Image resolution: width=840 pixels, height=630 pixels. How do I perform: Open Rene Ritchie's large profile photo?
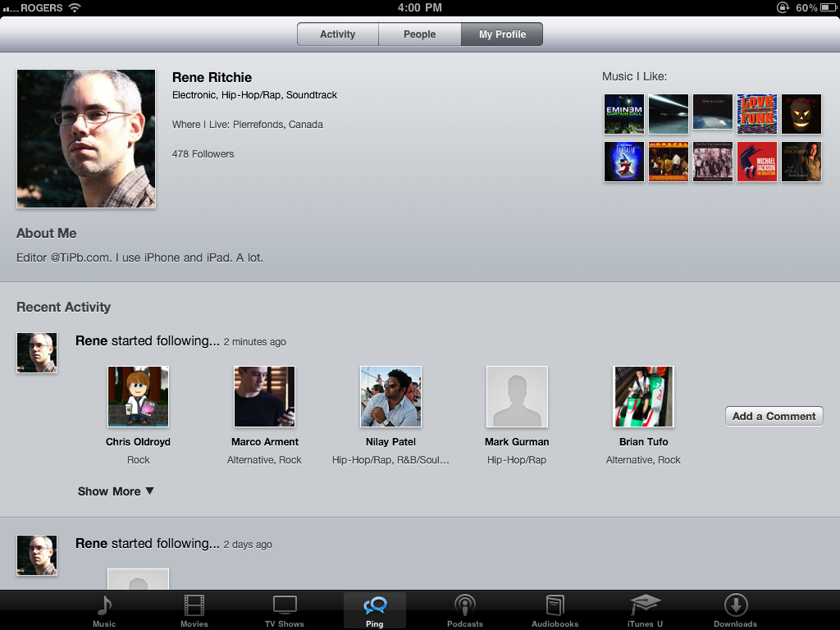[86, 138]
